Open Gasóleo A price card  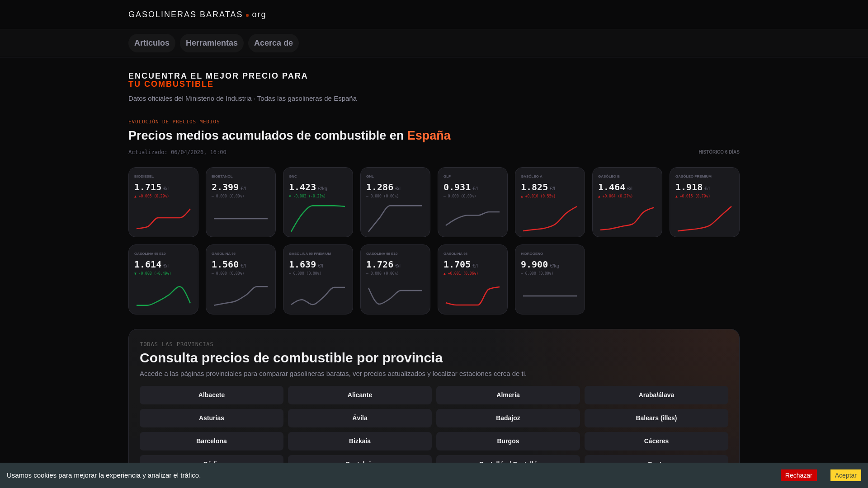(x=550, y=202)
